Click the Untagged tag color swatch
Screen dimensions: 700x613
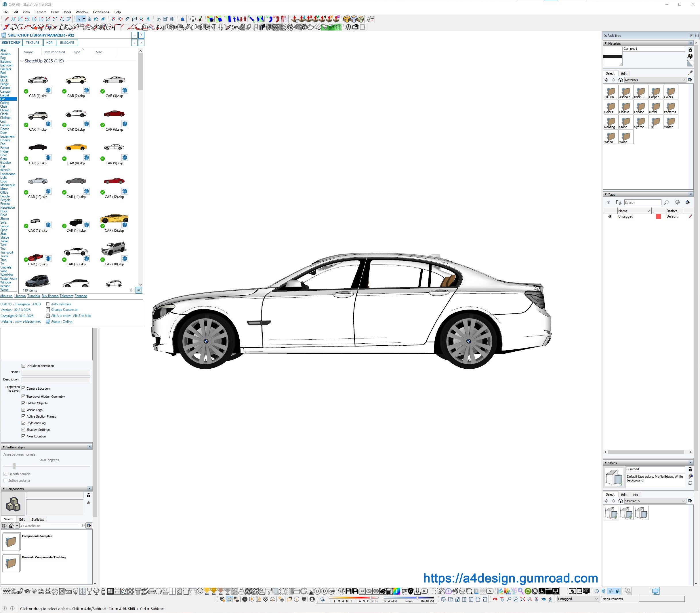pos(658,216)
